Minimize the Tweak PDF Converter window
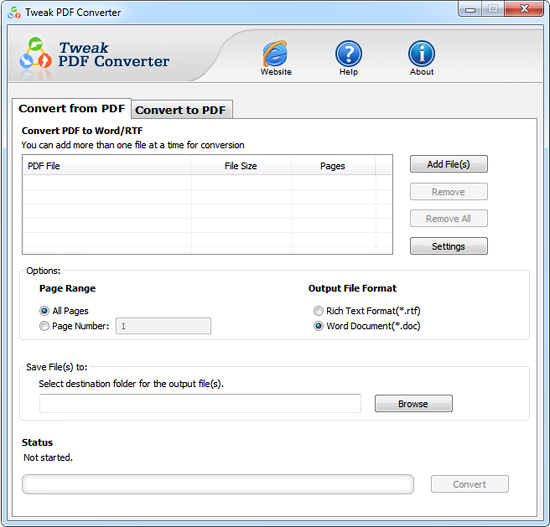This screenshot has width=550, height=527. pyautogui.click(x=470, y=9)
